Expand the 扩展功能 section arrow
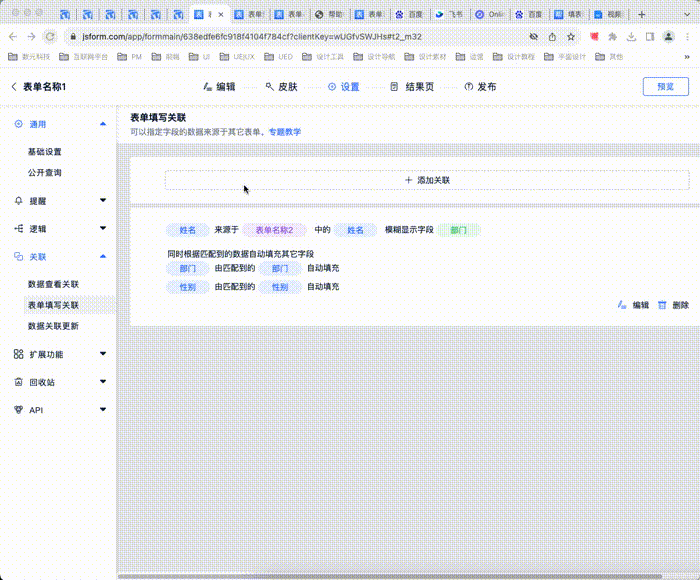700x580 pixels. click(x=103, y=354)
